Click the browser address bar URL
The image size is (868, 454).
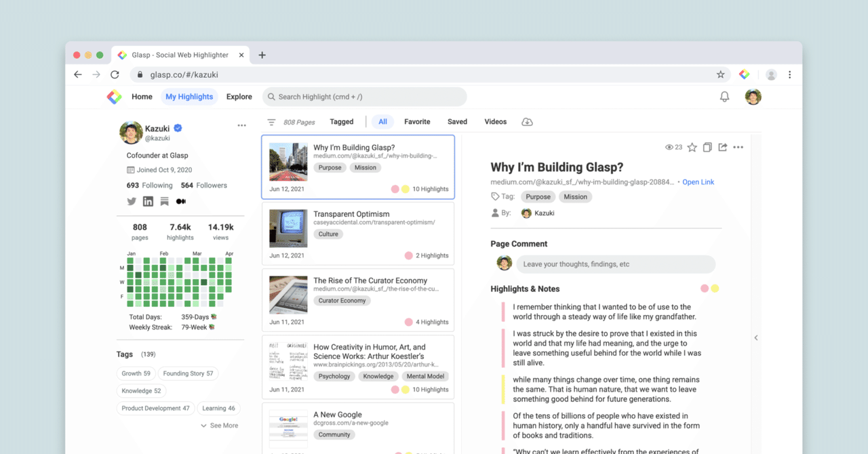[184, 75]
